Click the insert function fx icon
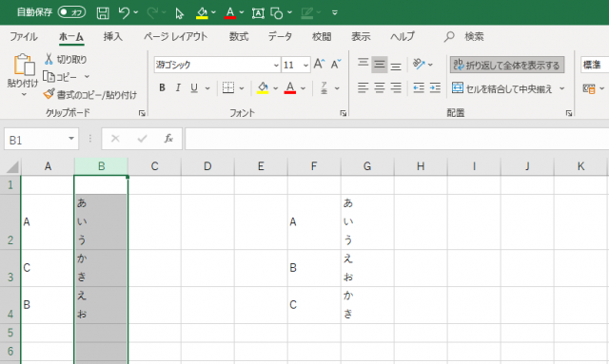Screen dimensions: 609x364 point(168,139)
